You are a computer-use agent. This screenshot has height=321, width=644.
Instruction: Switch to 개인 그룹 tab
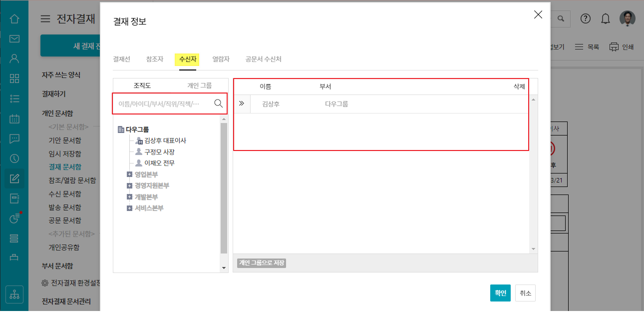coord(199,85)
